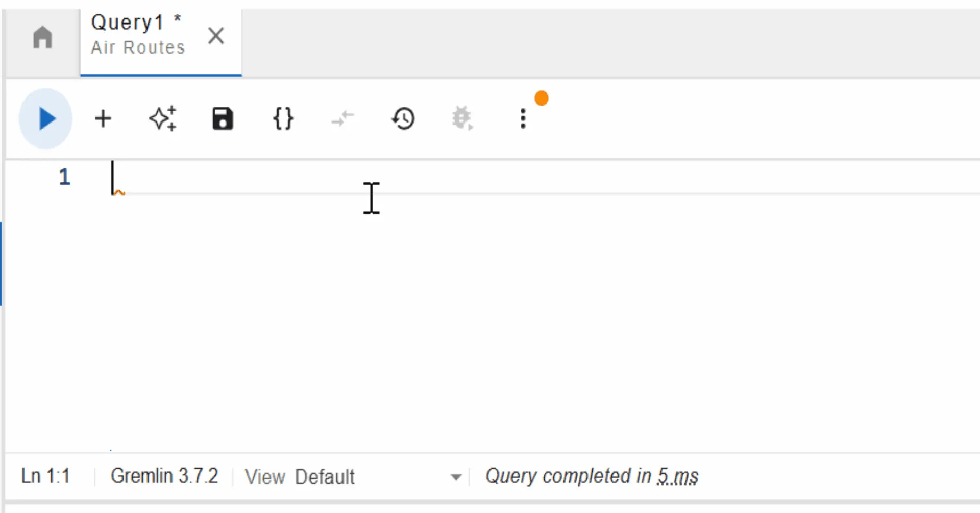This screenshot has height=513, width=980.
Task: Expand the View Default dropdown arrow
Action: click(x=456, y=477)
